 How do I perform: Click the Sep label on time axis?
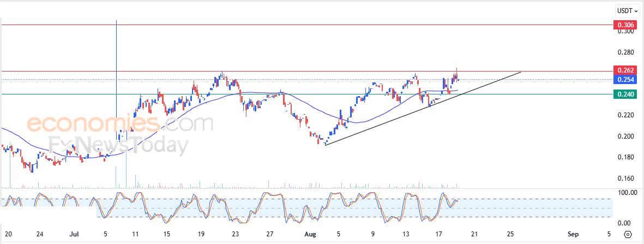(x=573, y=235)
